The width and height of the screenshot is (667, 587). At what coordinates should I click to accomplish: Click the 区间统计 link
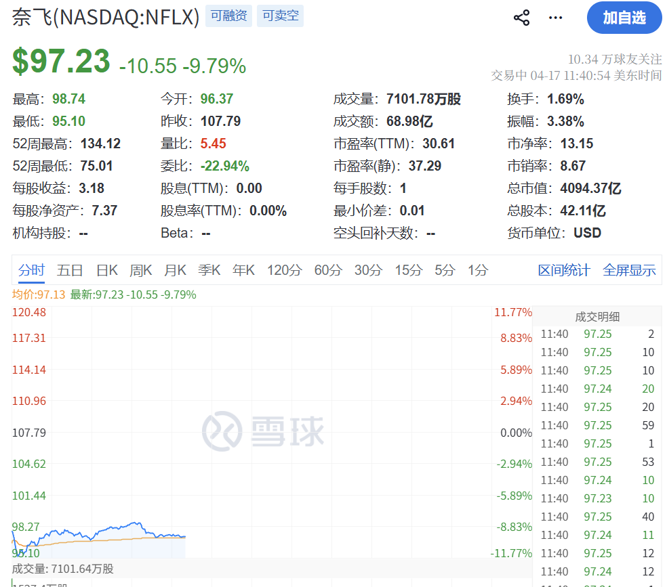pyautogui.click(x=564, y=270)
